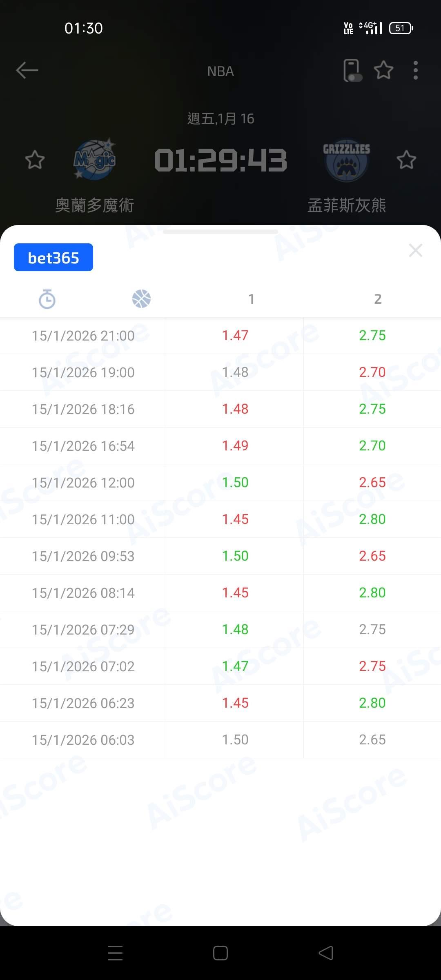Open the three-dot more options menu
The image size is (441, 980).
pyautogui.click(x=415, y=70)
